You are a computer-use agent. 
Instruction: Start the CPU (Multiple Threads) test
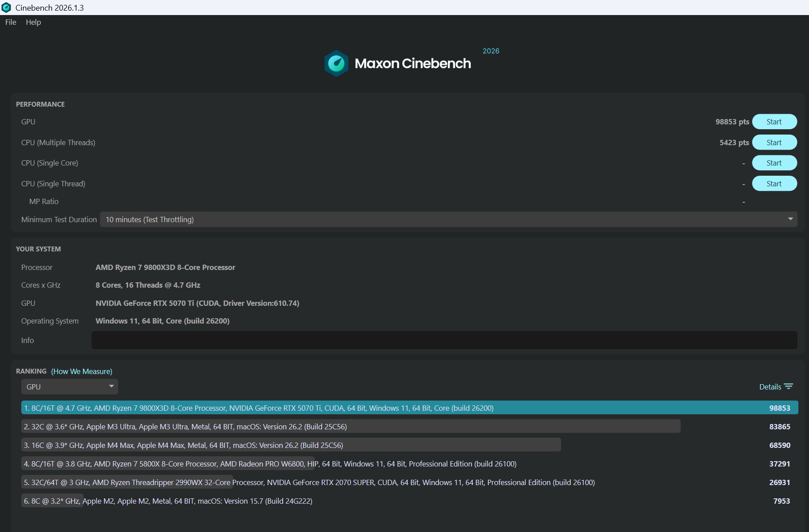click(774, 143)
